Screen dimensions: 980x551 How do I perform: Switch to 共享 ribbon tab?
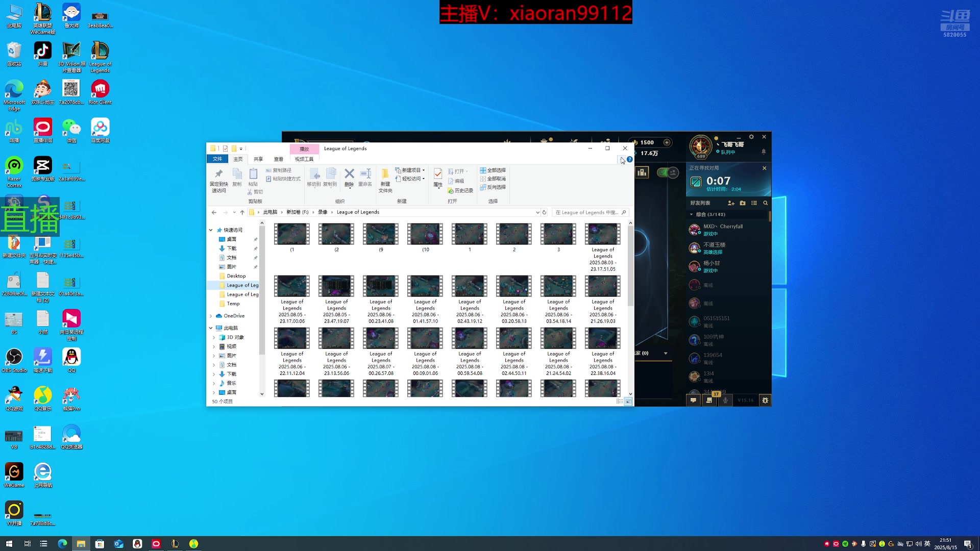pos(258,159)
